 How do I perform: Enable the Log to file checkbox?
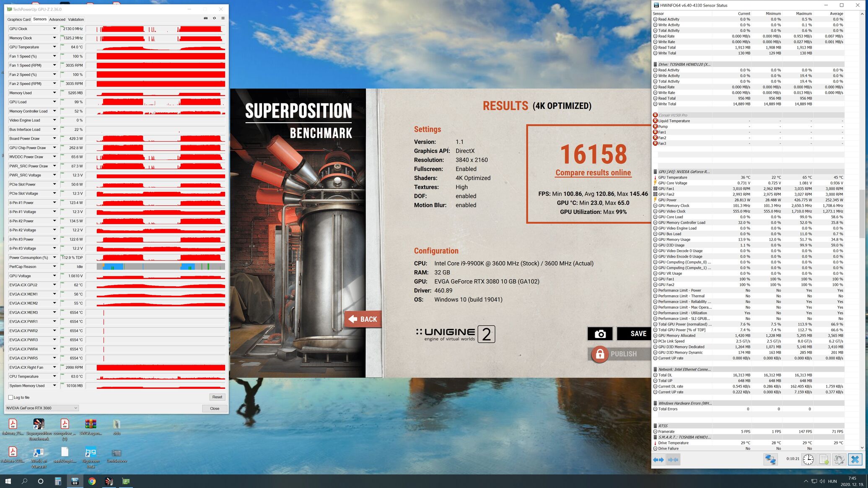11,398
